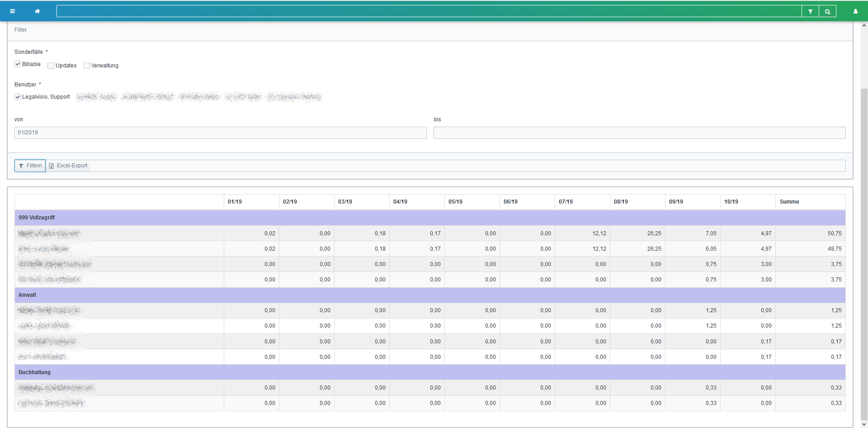
Task: Enable the Verwaltung checkbox
Action: point(87,66)
